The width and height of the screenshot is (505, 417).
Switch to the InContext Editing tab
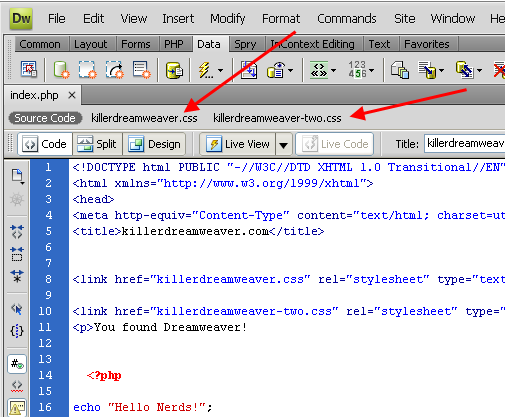tap(313, 44)
